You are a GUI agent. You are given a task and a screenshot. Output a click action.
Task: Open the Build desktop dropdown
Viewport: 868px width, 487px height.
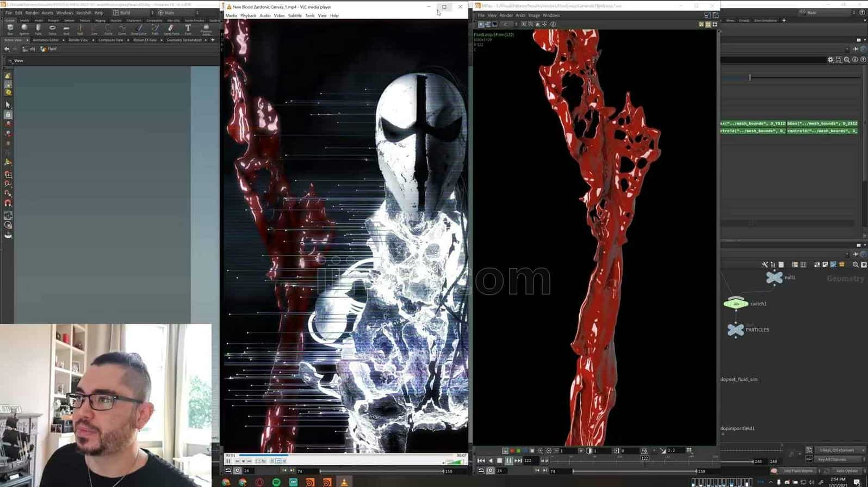(x=133, y=13)
